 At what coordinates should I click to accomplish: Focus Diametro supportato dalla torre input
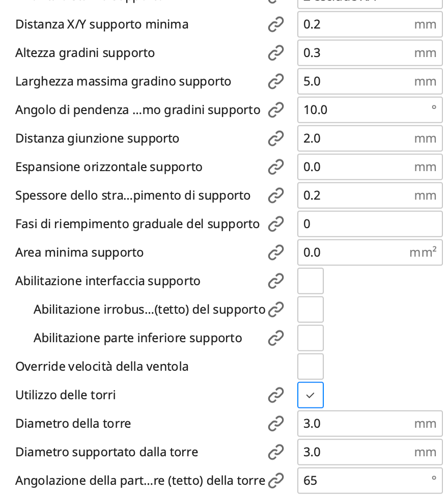(370, 452)
